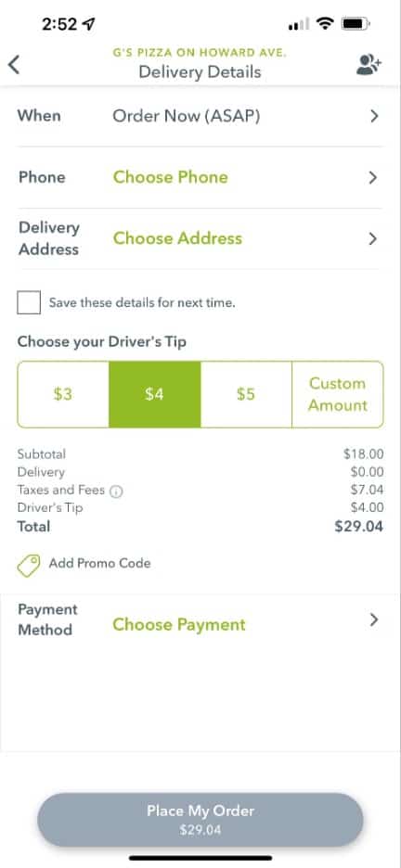Tap the Choose Address field
This screenshot has width=401, height=868.
178,238
